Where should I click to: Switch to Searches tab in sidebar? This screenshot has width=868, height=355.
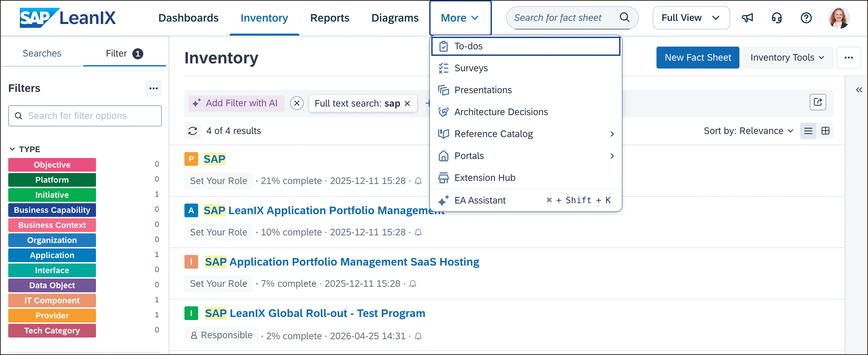[x=42, y=53]
